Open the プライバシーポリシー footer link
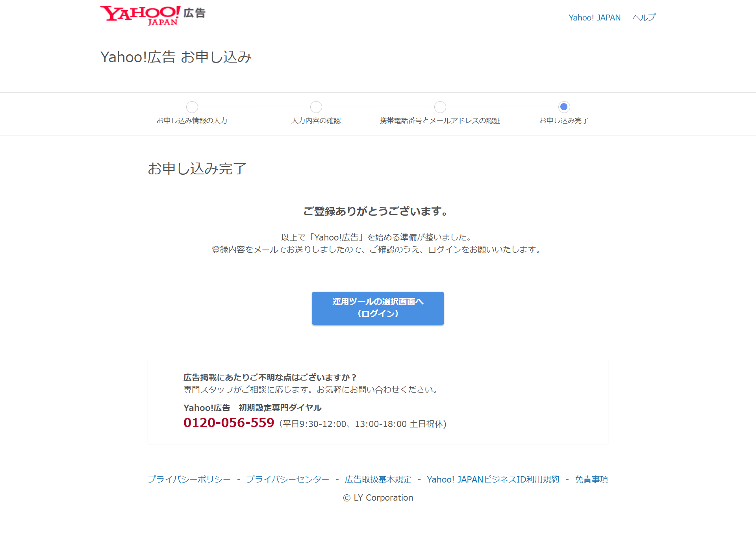 189,479
